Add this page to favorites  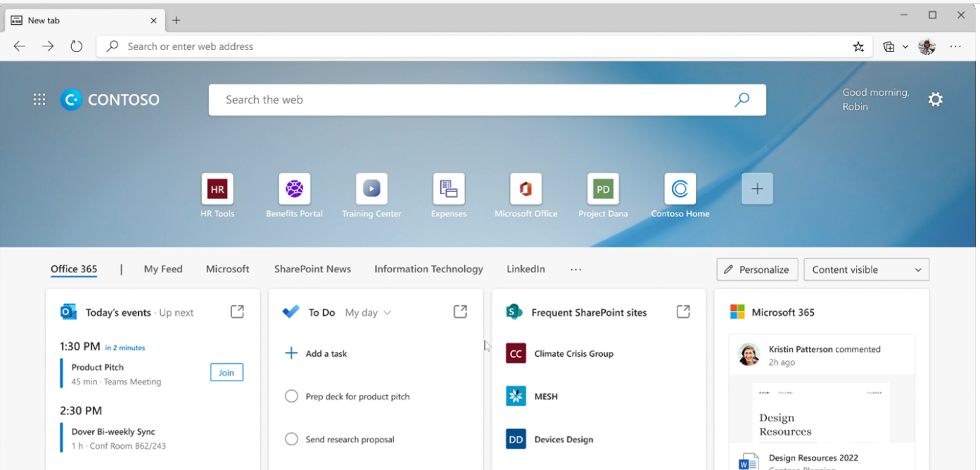tap(858, 46)
